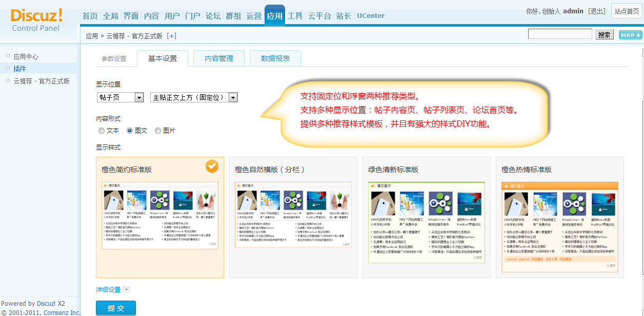Select the 图片 content format radio
The height and width of the screenshot is (316, 644).
(x=158, y=131)
